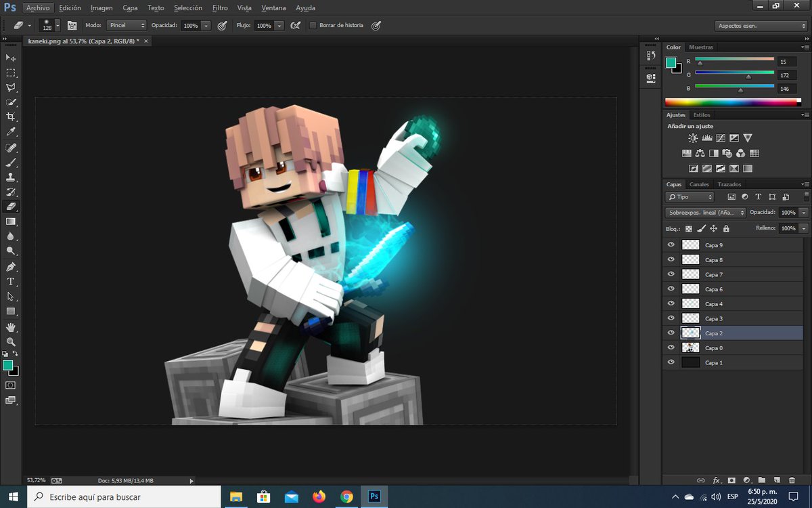Open the brush preset picker
The image size is (812, 508).
tap(46, 26)
